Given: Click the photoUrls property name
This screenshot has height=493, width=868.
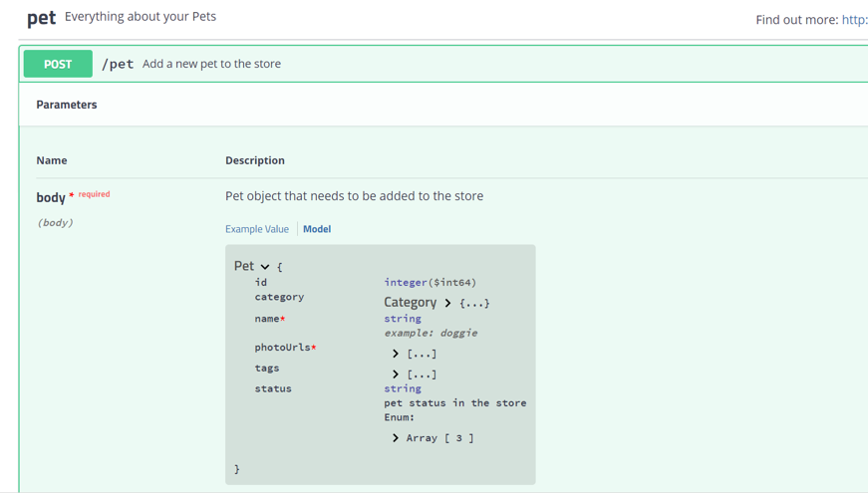Looking at the screenshot, I should point(282,348).
